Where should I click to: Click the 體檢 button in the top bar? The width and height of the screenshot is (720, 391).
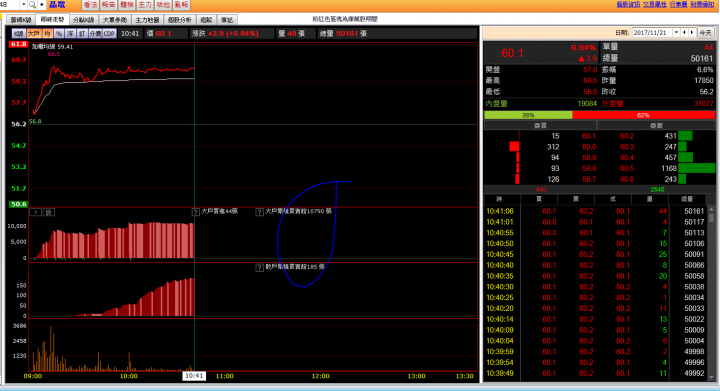(x=127, y=5)
